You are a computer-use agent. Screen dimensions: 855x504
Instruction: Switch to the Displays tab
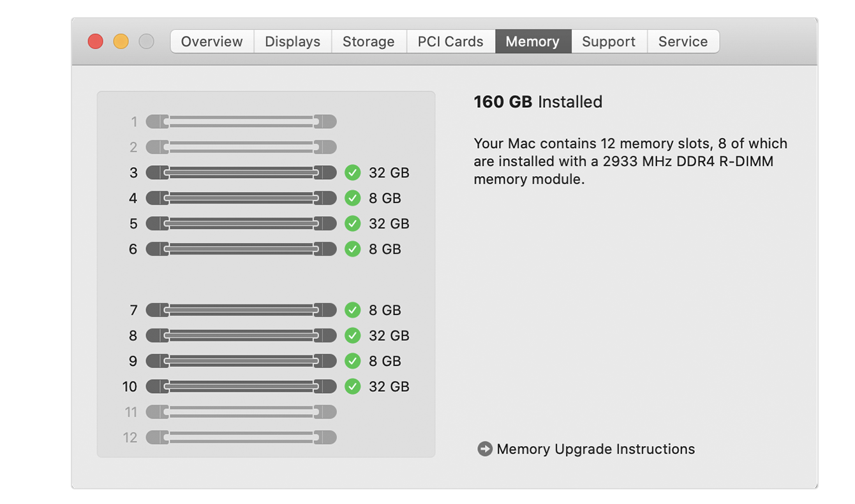pos(293,41)
